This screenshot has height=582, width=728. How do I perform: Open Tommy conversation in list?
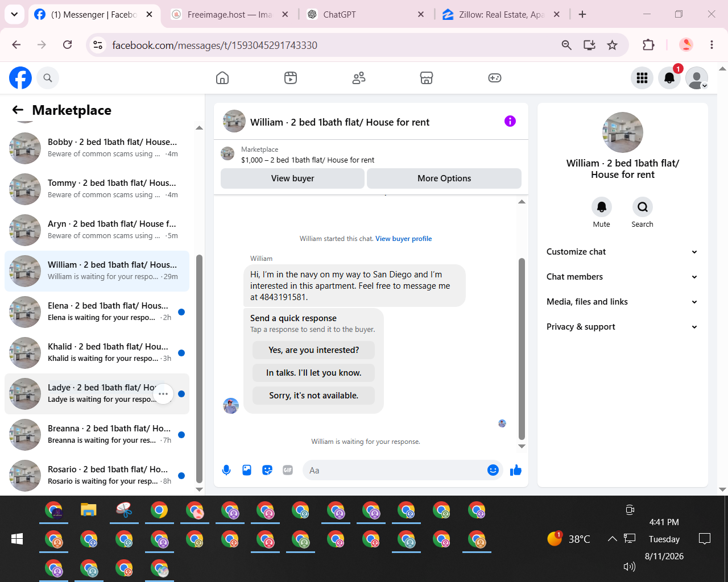97,189
